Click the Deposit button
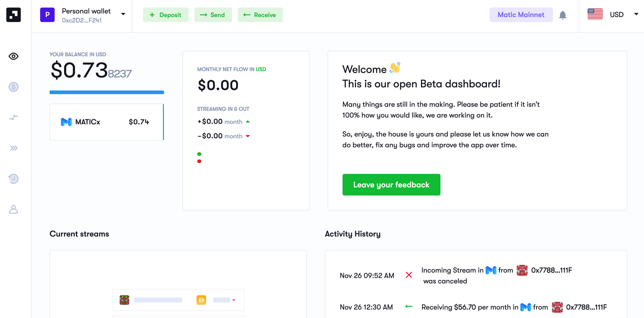This screenshot has width=644, height=318. pyautogui.click(x=166, y=15)
